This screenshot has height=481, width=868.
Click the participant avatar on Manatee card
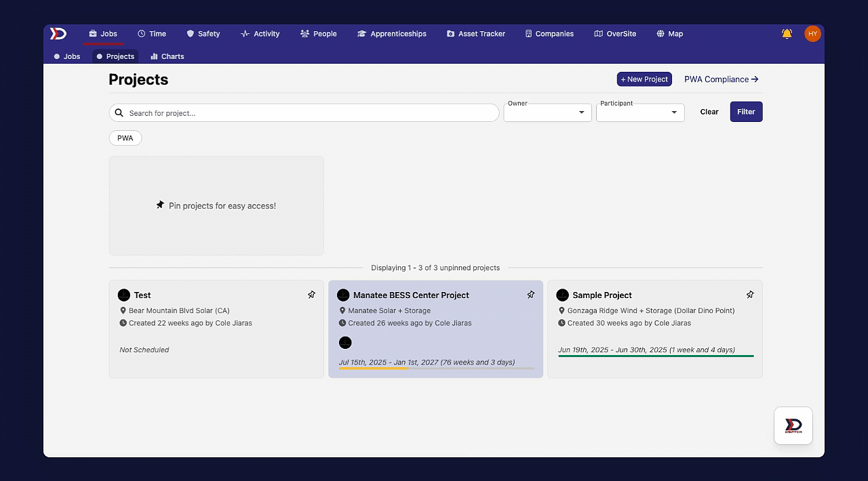click(345, 343)
